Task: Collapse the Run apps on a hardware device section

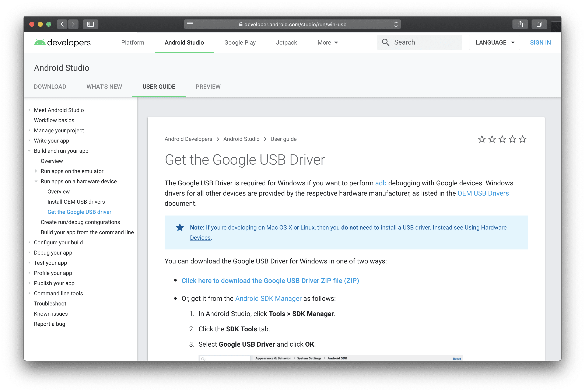Action: pos(36,181)
